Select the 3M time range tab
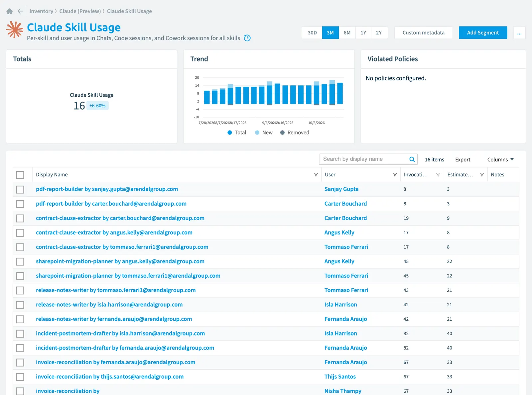This screenshot has height=395, width=532. pyautogui.click(x=330, y=33)
